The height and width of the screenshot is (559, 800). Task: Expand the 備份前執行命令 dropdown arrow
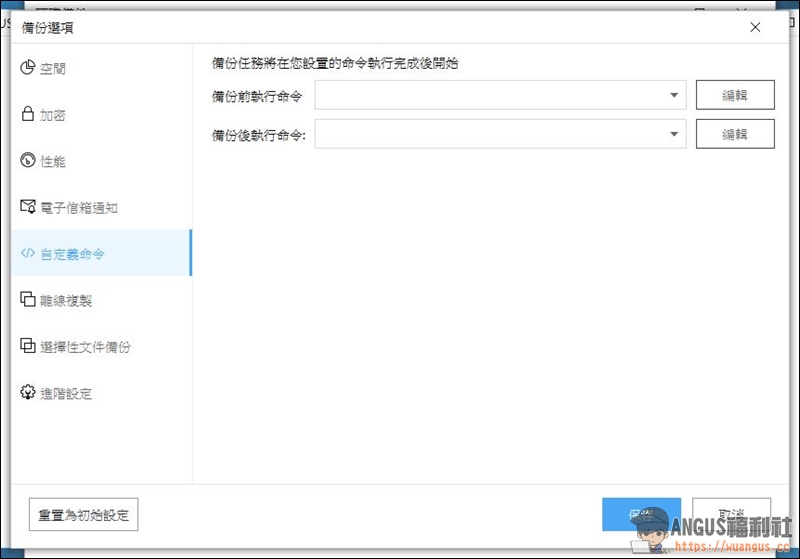tap(675, 96)
